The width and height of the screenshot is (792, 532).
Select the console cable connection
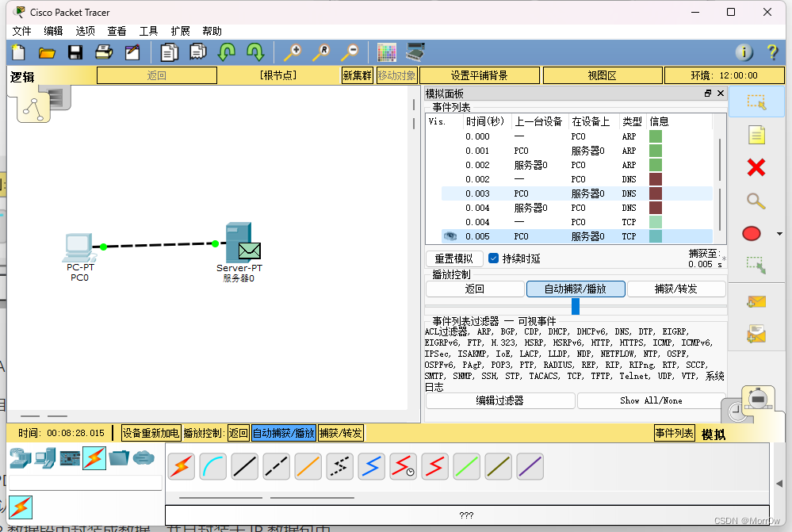pos(213,466)
